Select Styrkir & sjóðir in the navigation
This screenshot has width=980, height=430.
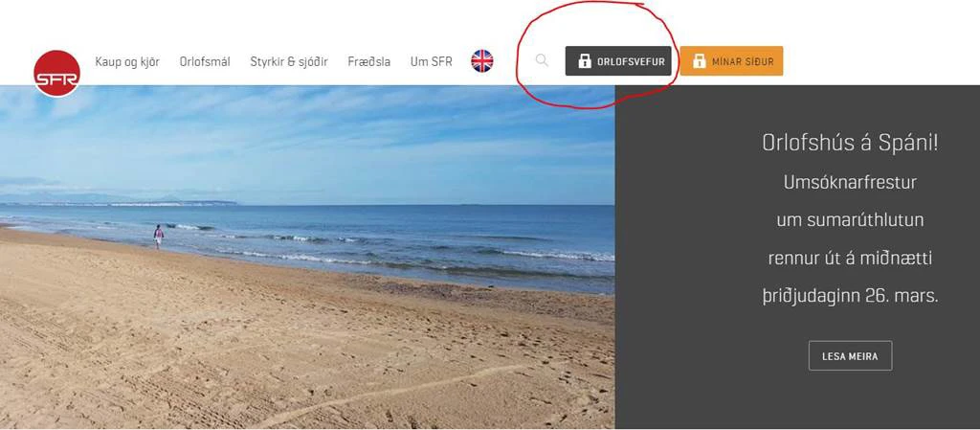pos(289,62)
